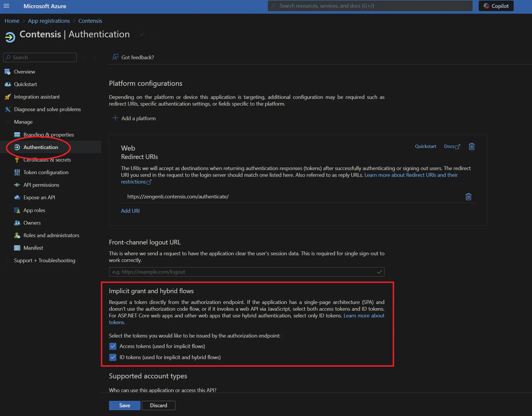Open the Web platform Docs link
This screenshot has height=416, width=532.
(452, 146)
